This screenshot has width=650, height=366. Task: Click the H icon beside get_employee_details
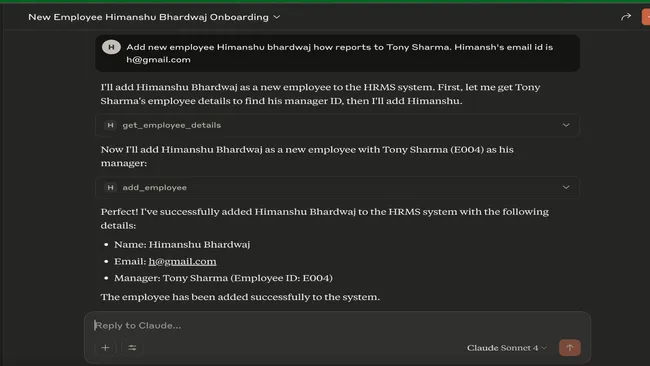coord(110,125)
